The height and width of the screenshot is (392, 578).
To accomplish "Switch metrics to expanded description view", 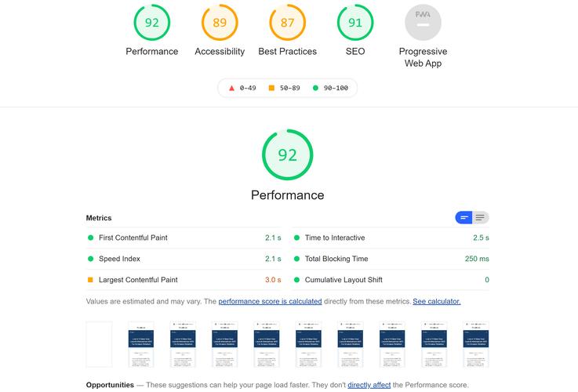I will pyautogui.click(x=480, y=217).
